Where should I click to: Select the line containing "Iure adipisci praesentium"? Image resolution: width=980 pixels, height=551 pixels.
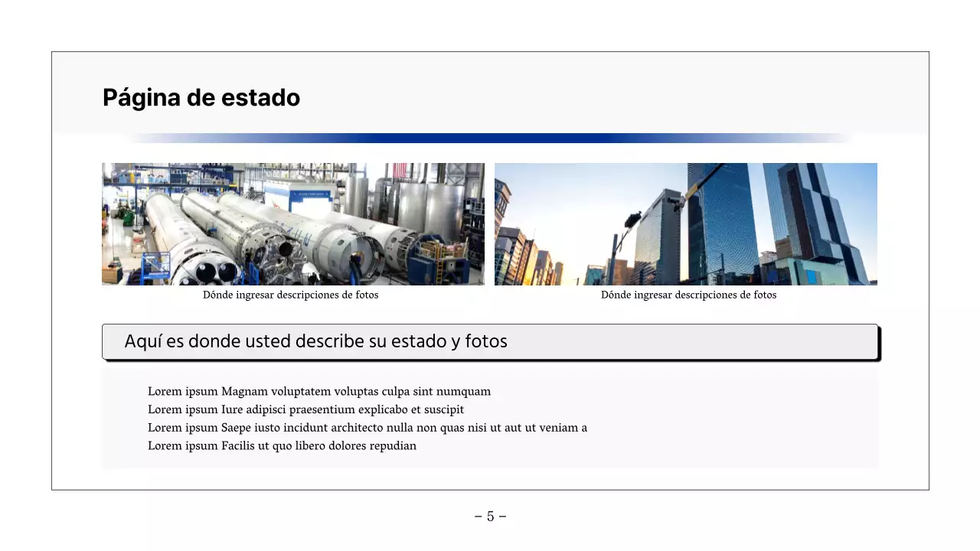coord(305,409)
